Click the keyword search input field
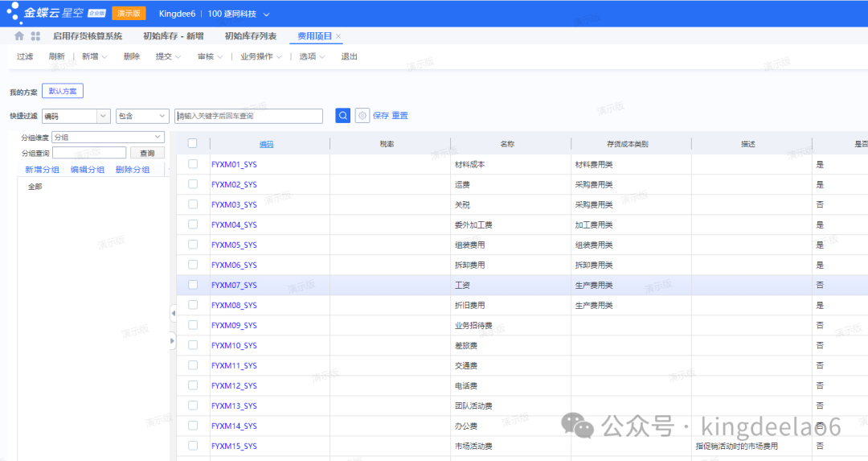868x461 pixels. (248, 116)
